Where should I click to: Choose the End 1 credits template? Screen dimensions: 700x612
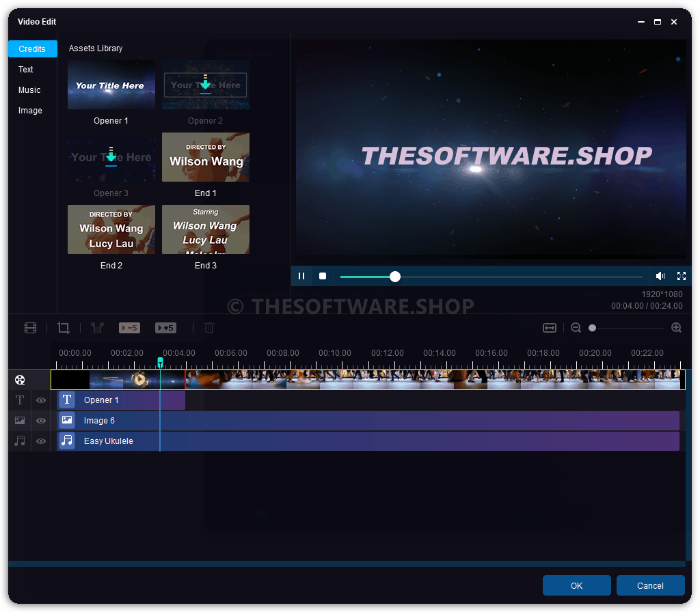205,157
